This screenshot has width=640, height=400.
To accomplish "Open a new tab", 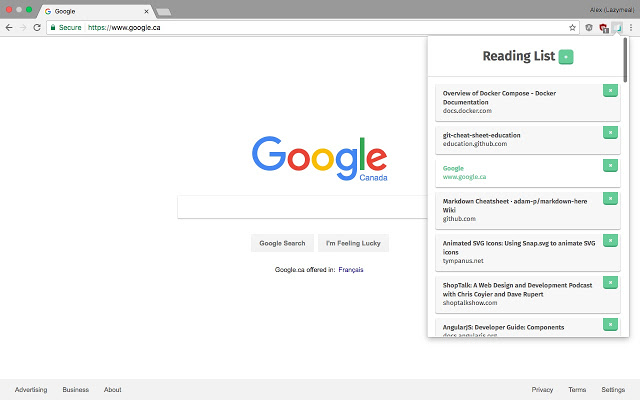I will (164, 12).
